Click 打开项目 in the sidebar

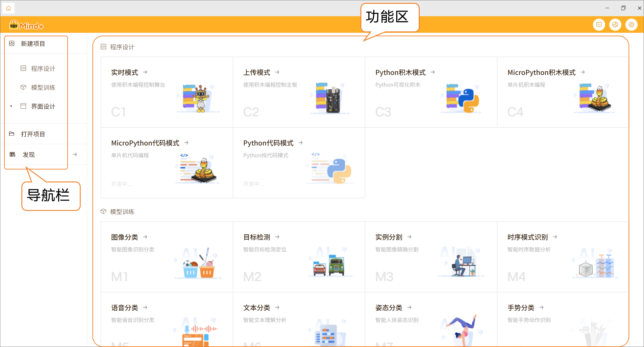[x=33, y=134]
